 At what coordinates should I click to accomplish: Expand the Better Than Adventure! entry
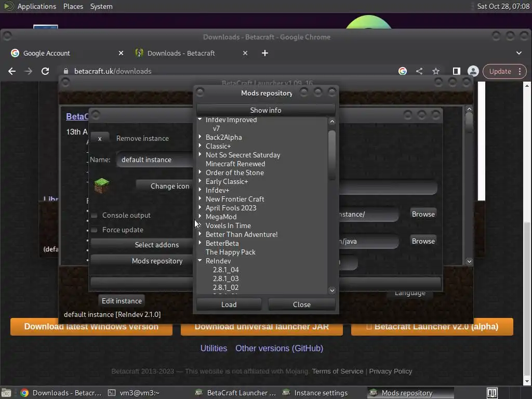[x=200, y=234]
